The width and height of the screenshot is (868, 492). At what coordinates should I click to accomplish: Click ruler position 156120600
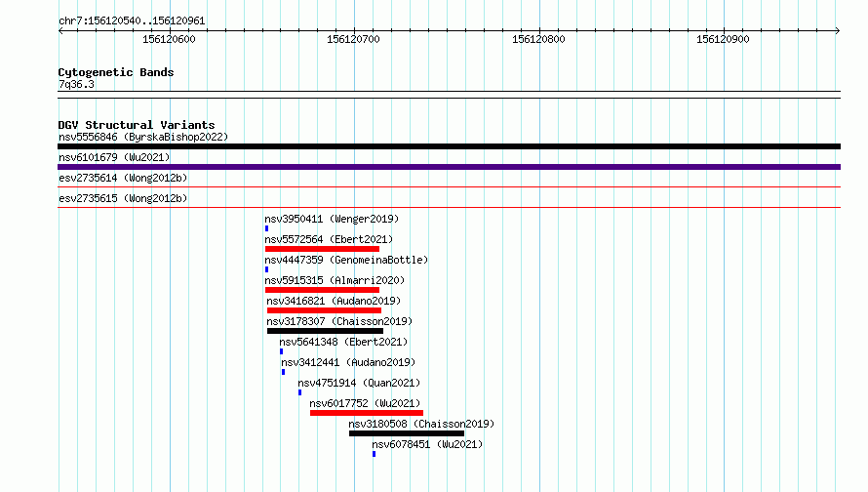click(x=169, y=39)
